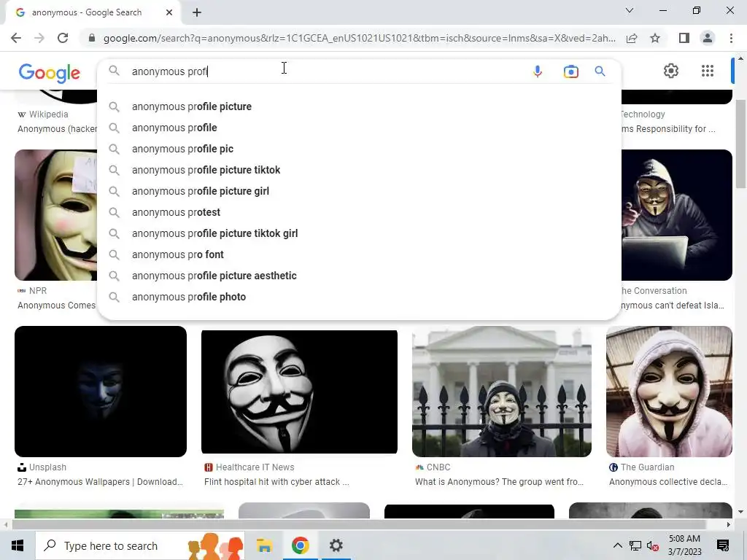Toggle the Chrome side panel
Screen dimensions: 747x560
[x=684, y=38]
